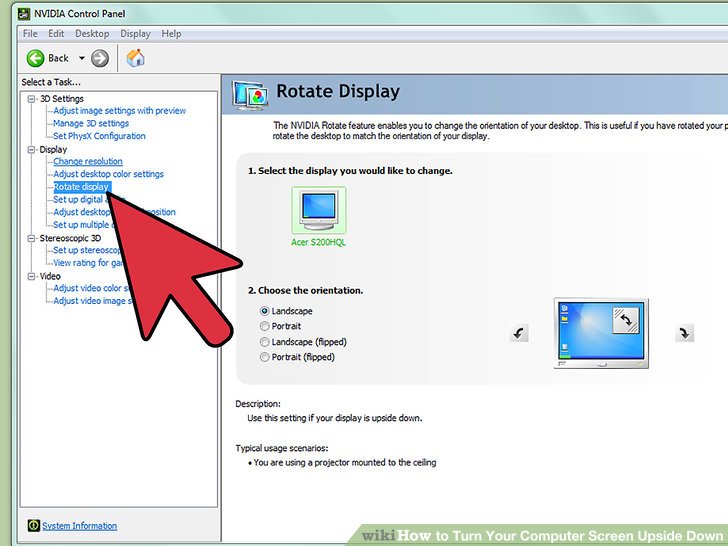The width and height of the screenshot is (728, 546).
Task: Click the grey Forward arrow icon
Action: (x=100, y=58)
